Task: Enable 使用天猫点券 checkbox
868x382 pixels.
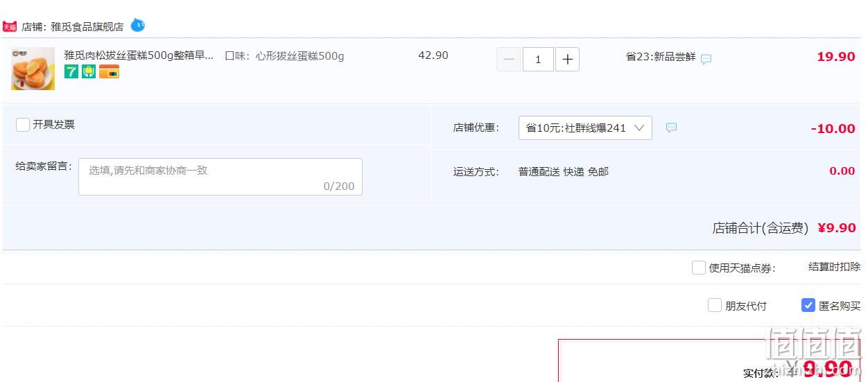Action: [x=699, y=268]
